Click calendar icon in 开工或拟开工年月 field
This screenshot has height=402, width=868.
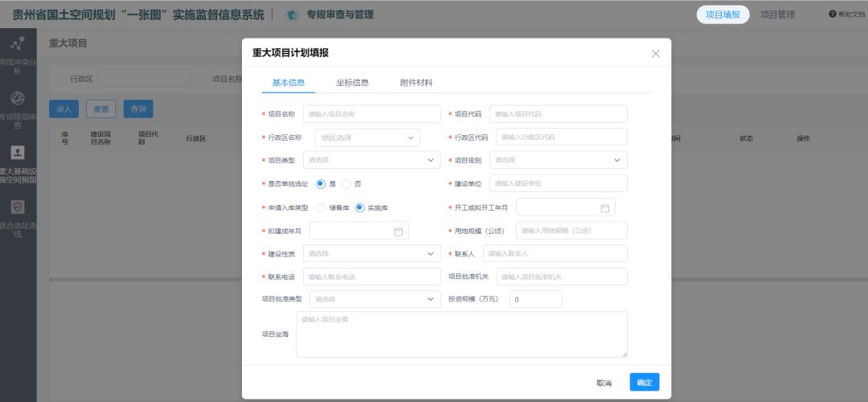tap(605, 208)
